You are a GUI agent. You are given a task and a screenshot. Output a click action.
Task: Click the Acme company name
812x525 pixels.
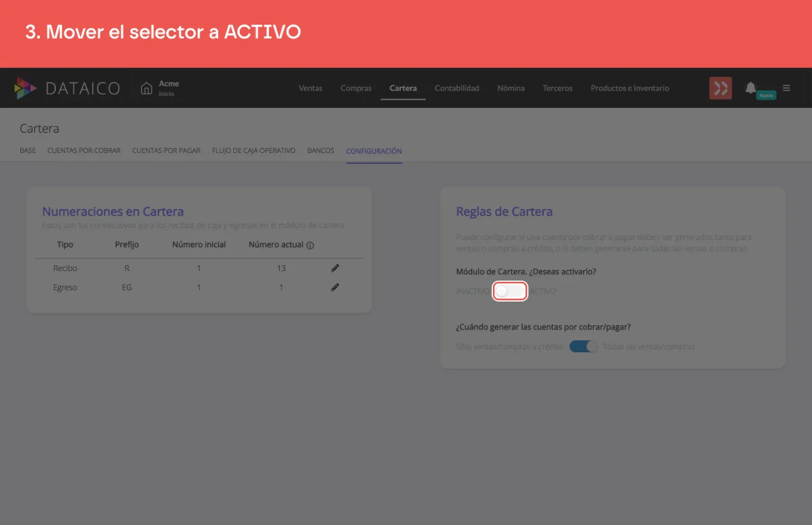coord(169,84)
